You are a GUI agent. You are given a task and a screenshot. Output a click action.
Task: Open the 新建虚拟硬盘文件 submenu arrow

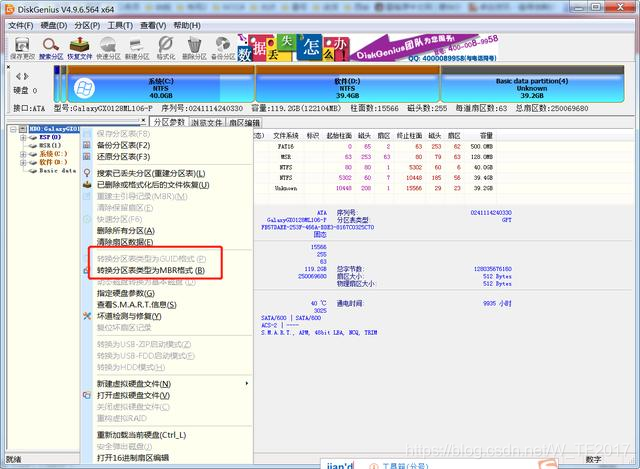247,384
